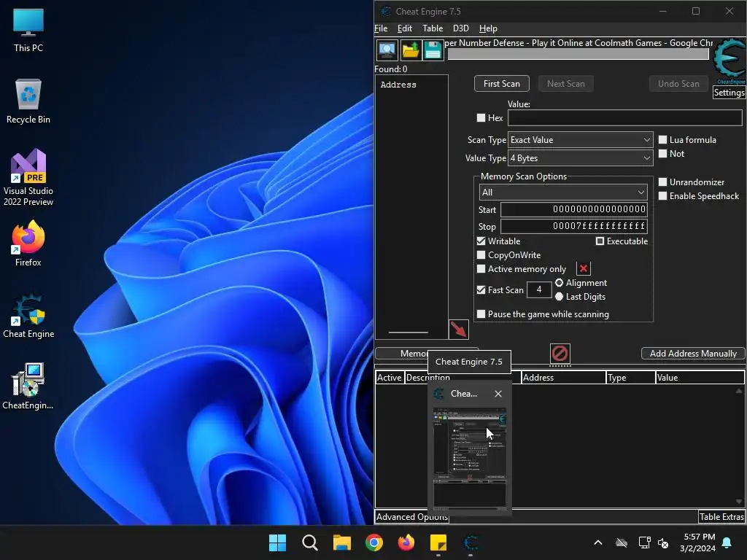The width and height of the screenshot is (747, 560).
Task: Open File Explorer from taskbar
Action: (x=341, y=542)
